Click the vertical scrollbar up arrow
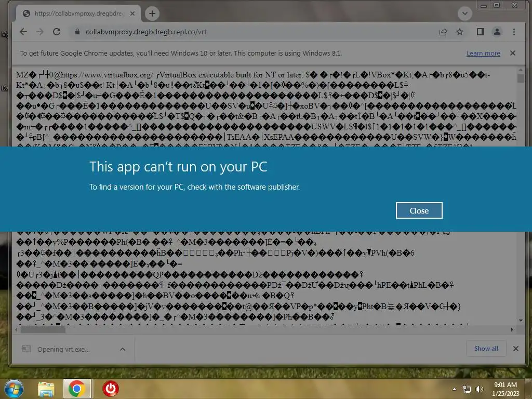 click(x=521, y=70)
